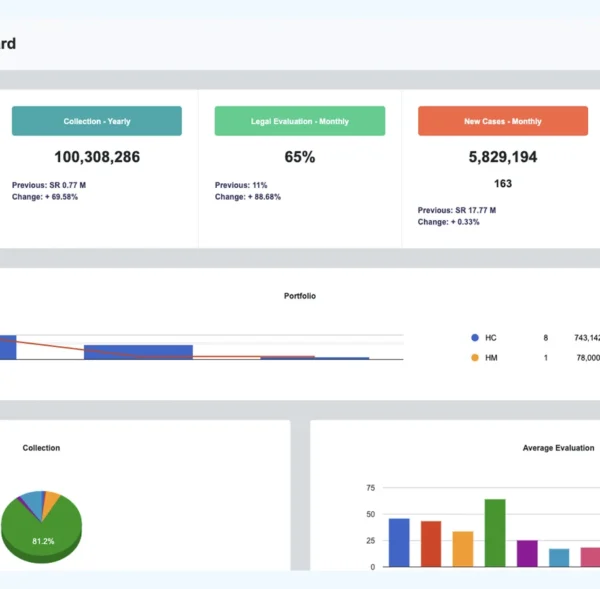Click the 65% legal evaluation value
This screenshot has height=589, width=600.
(300, 157)
